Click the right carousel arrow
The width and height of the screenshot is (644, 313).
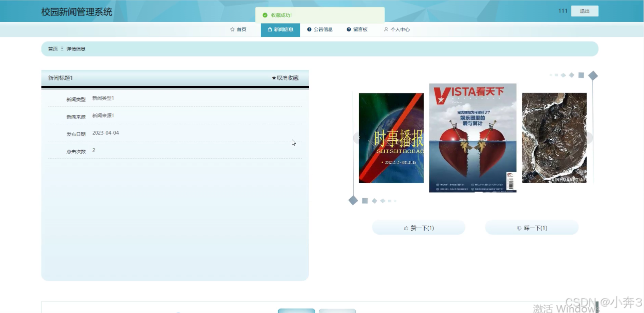(x=589, y=138)
